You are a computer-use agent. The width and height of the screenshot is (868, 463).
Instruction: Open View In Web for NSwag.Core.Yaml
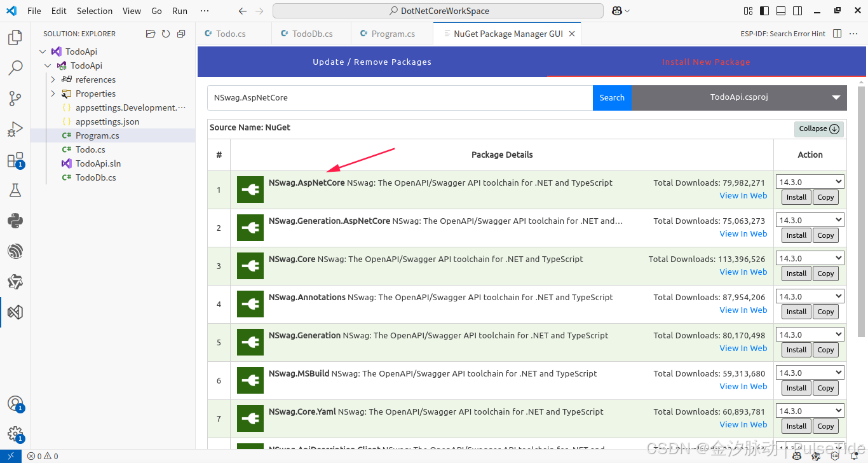pyautogui.click(x=743, y=424)
